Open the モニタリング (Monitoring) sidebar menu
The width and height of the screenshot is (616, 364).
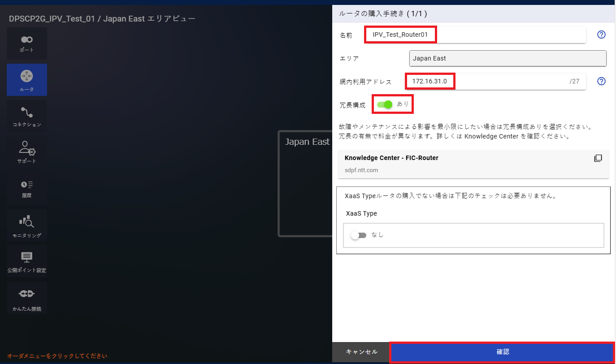tap(27, 225)
